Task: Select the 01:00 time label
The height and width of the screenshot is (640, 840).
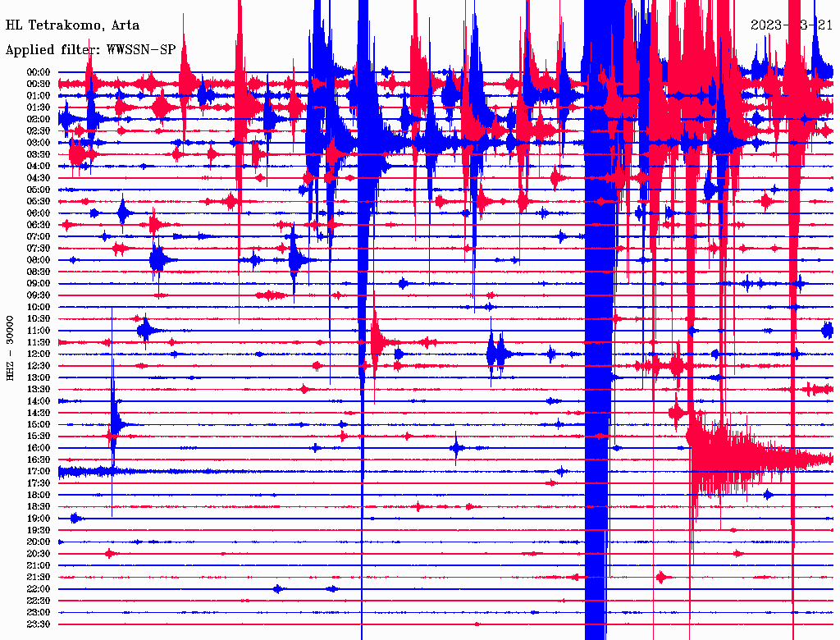Action: point(39,95)
